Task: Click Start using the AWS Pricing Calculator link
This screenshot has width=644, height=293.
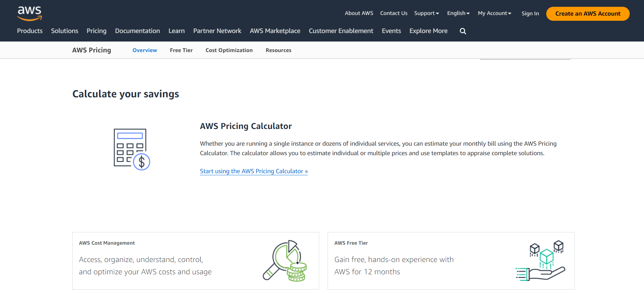Action: 254,171
